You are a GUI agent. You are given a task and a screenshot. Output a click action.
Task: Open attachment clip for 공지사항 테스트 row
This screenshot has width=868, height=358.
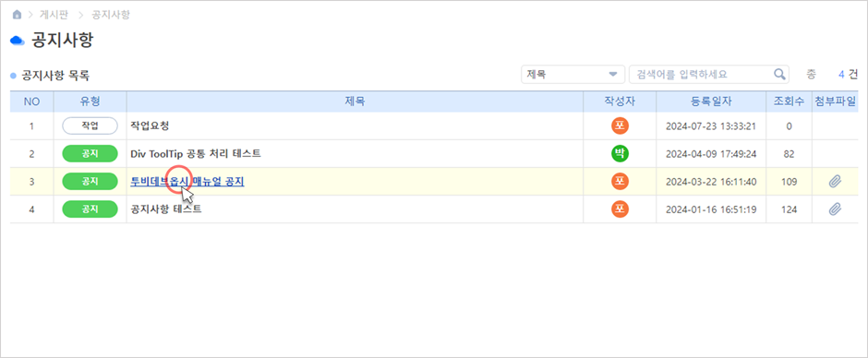pyautogui.click(x=835, y=209)
